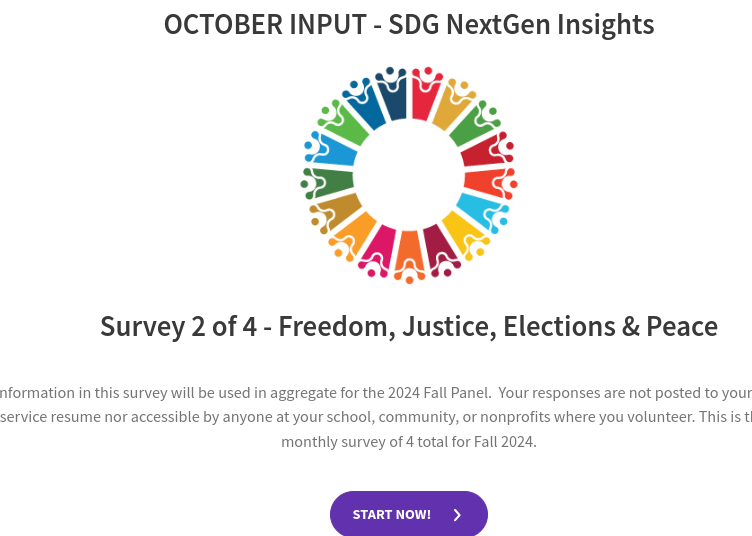Image resolution: width=752 pixels, height=536 pixels.
Task: Click the cyan segment between orange-red and yellow
Action: tap(480, 209)
